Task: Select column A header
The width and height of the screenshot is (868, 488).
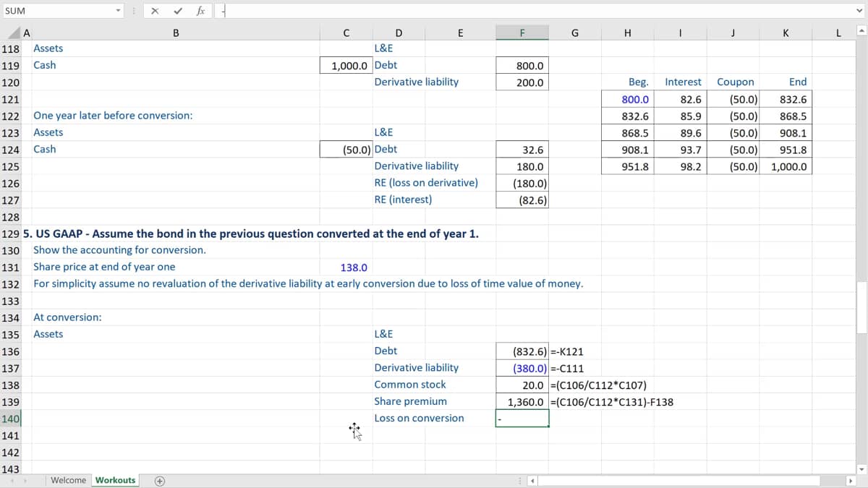Action: point(26,33)
